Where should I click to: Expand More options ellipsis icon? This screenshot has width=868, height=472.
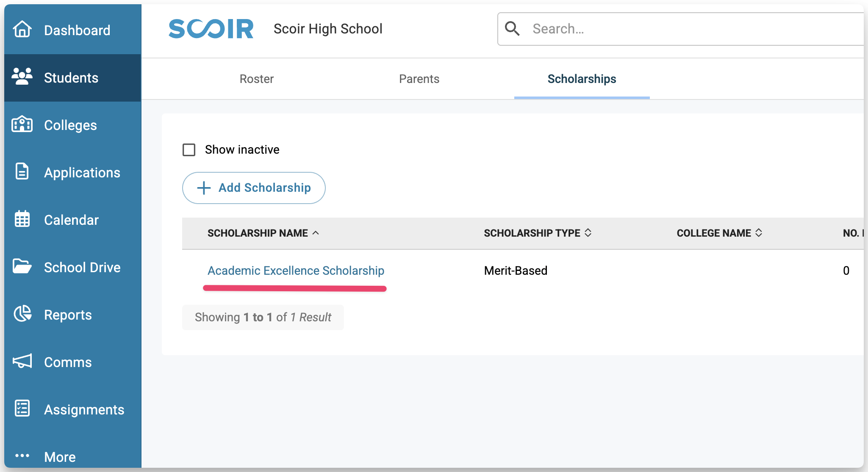pos(22,456)
